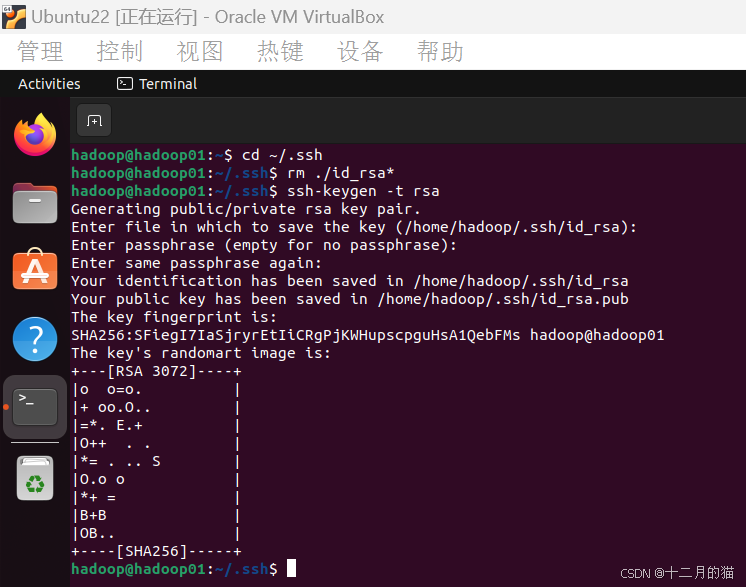Select the Terminal icon in the dock

(35, 407)
